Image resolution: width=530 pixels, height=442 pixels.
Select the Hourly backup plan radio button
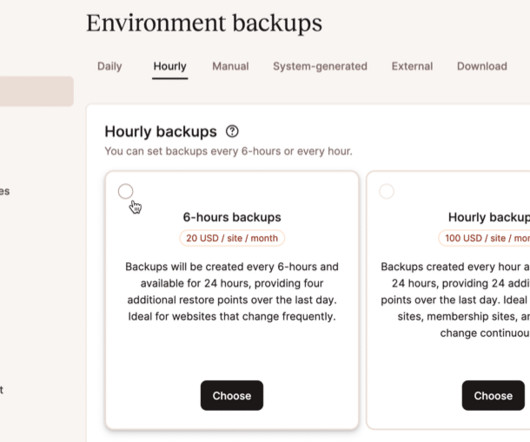[x=387, y=191]
